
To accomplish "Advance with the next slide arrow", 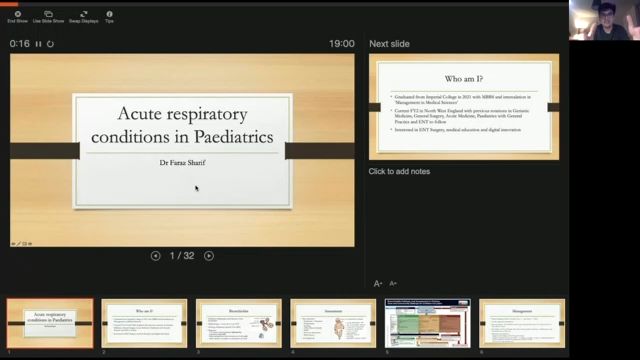I will click(x=209, y=256).
